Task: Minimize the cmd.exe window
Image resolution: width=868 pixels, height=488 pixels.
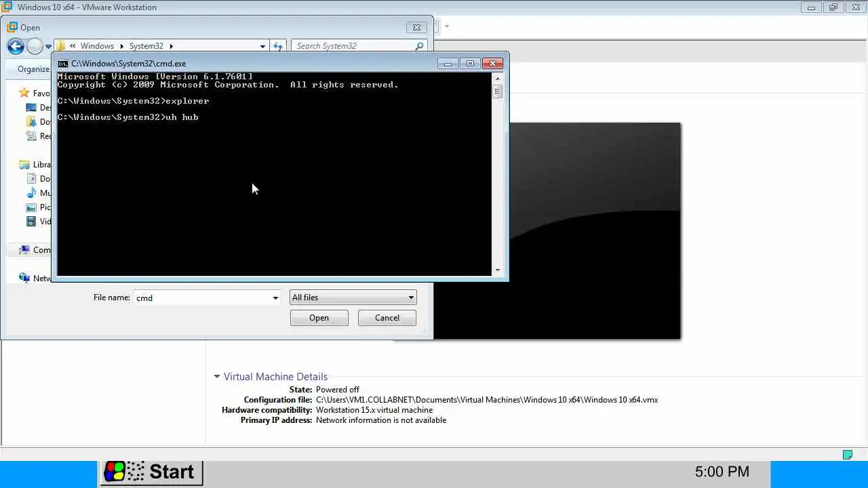Action: click(x=448, y=64)
